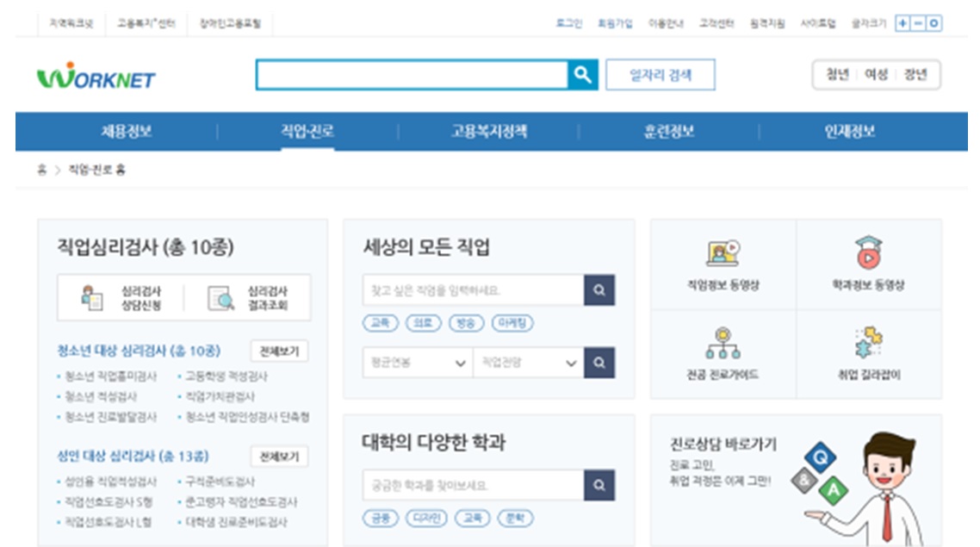Open 학과정보 동영상 icon
The width and height of the screenshot is (980, 547).
click(868, 253)
